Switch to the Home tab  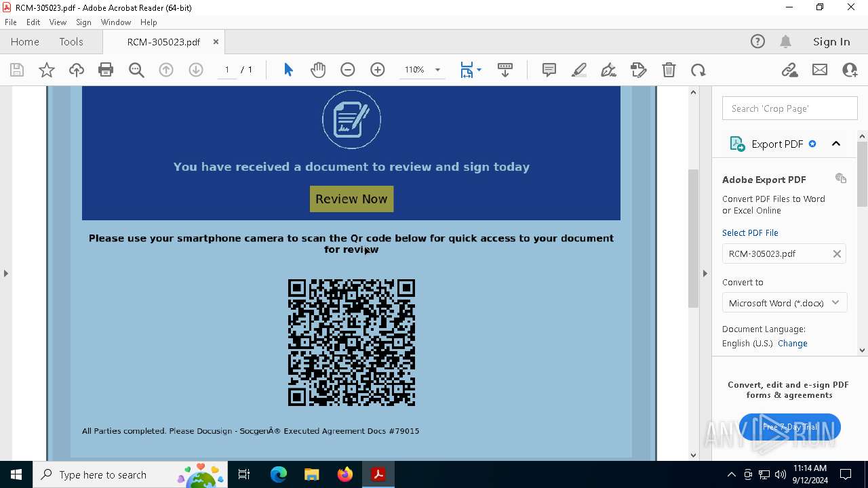(x=25, y=41)
